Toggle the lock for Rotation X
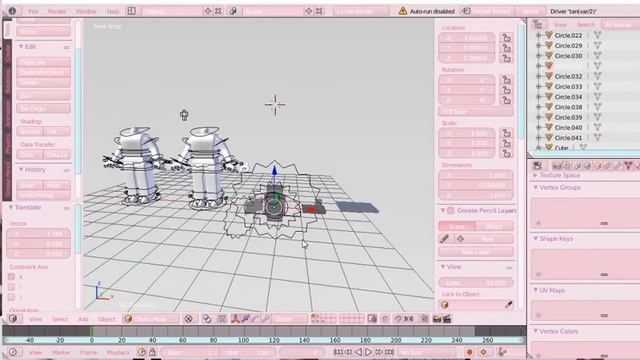 (x=507, y=80)
